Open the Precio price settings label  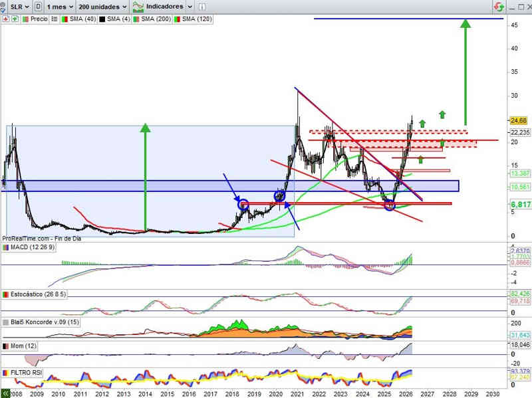pos(38,19)
